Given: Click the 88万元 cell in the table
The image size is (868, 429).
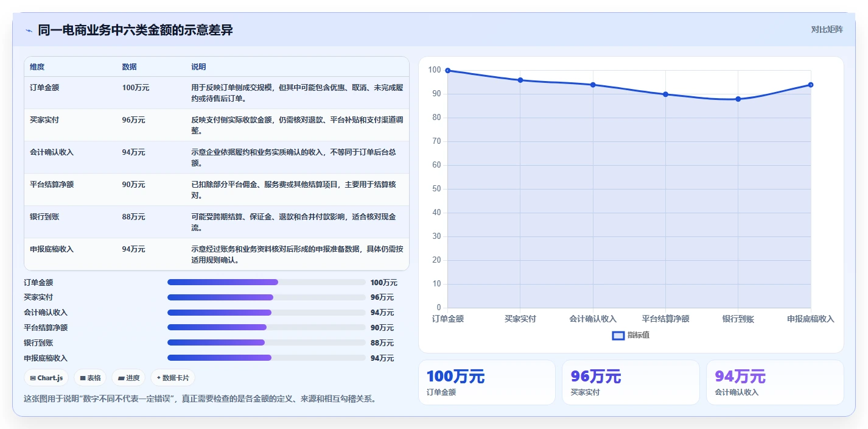Looking at the screenshot, I should point(133,217).
